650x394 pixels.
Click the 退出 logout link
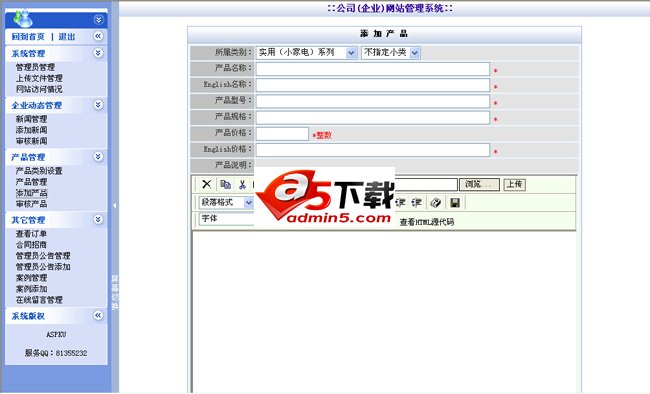click(x=67, y=37)
